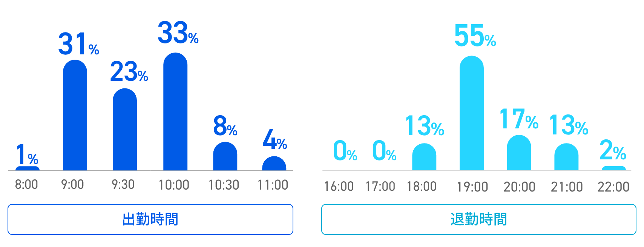The width and height of the screenshot is (644, 247).
Task: Select the 10:00 bar showing 33%
Action: (175, 111)
